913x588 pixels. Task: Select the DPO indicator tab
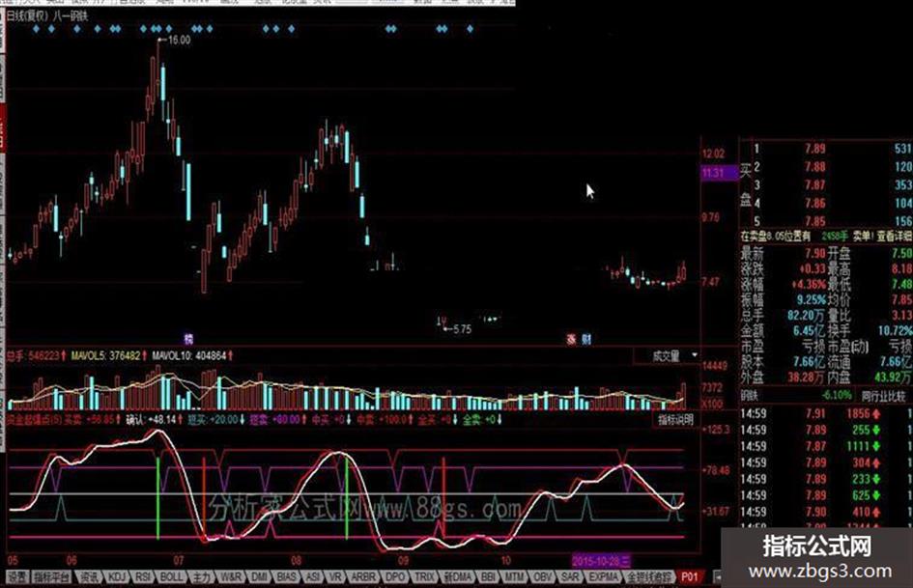click(x=395, y=577)
